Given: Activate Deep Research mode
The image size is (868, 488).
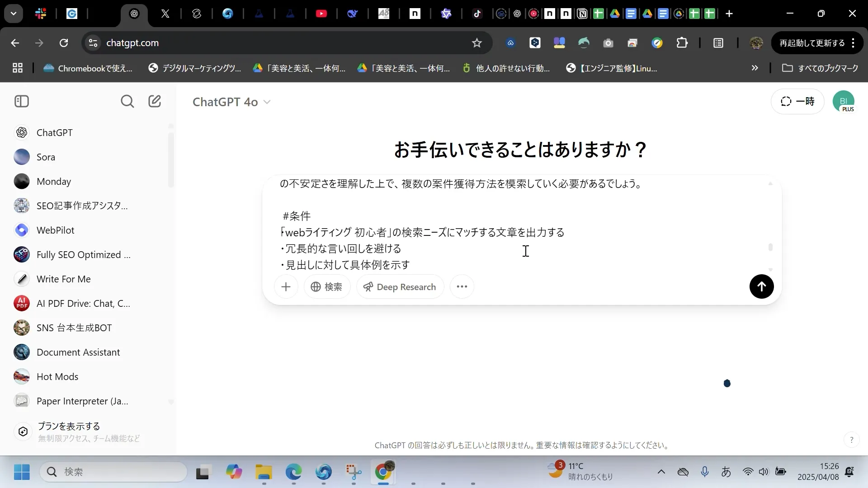Looking at the screenshot, I should pos(400,286).
